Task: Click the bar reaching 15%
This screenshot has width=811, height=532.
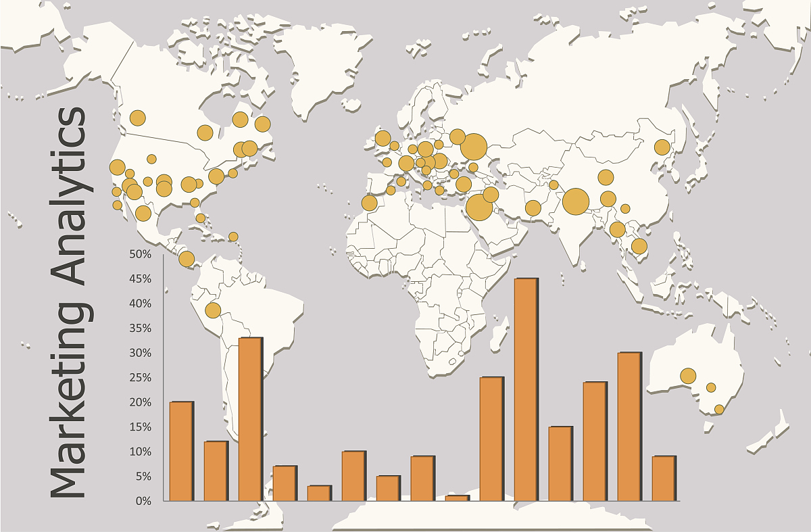Action: [561, 464]
